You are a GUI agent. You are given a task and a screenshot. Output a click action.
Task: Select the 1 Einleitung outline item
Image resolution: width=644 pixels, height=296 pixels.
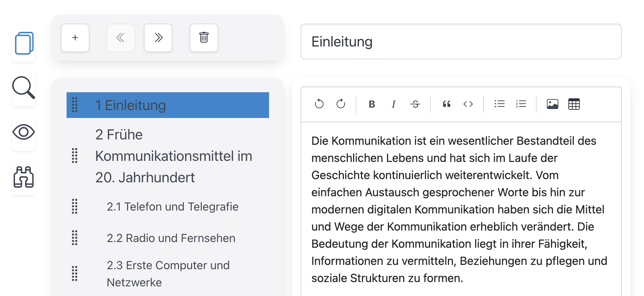click(168, 105)
